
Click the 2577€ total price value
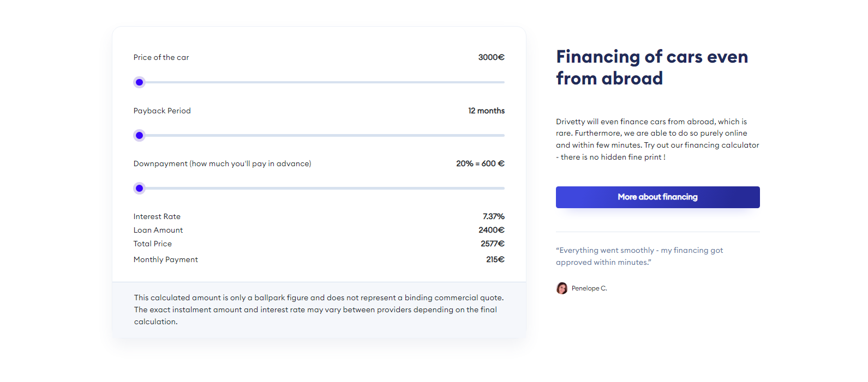pyautogui.click(x=492, y=244)
